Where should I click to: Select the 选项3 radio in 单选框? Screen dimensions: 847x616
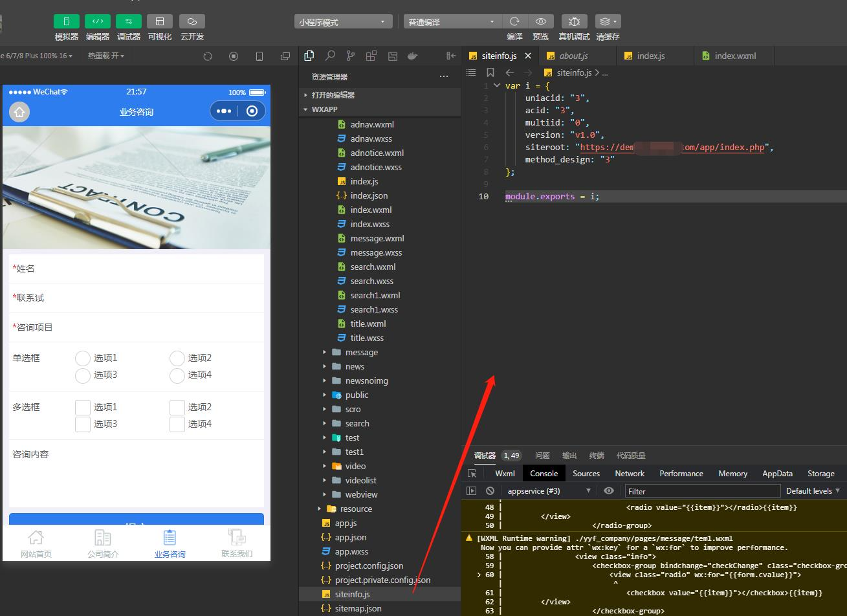pos(83,375)
